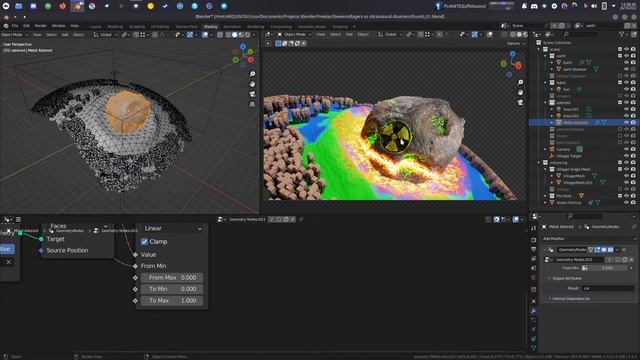
Task: Hide Metal Asteroid via eye icon
Action: (626, 122)
